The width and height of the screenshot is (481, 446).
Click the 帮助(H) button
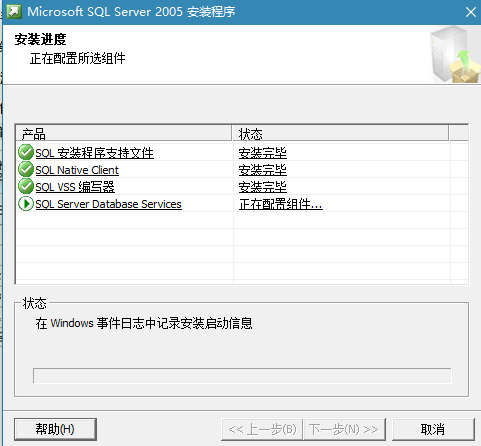[55, 429]
